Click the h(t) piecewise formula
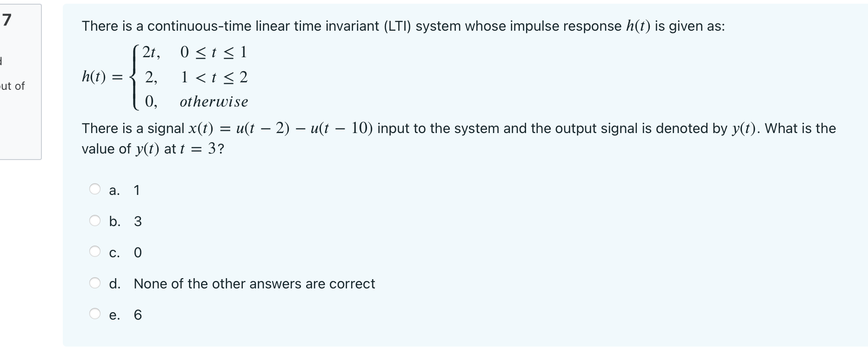 coord(165,77)
